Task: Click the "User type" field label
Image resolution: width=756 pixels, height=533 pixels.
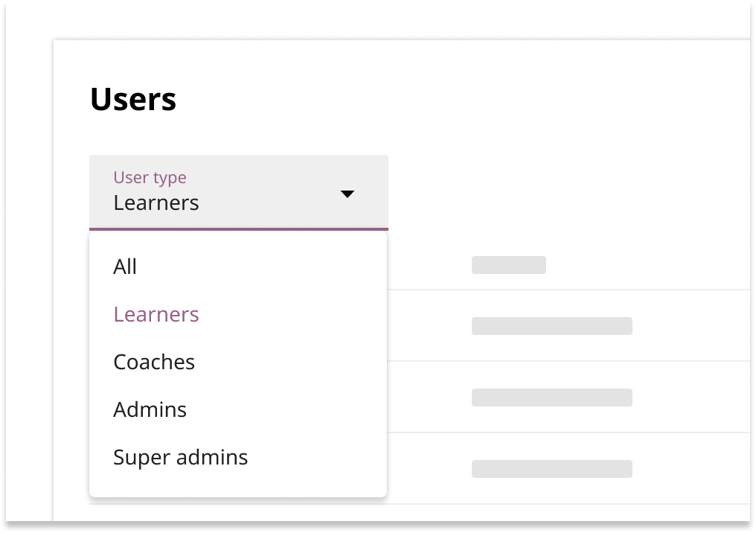Action: point(150,177)
